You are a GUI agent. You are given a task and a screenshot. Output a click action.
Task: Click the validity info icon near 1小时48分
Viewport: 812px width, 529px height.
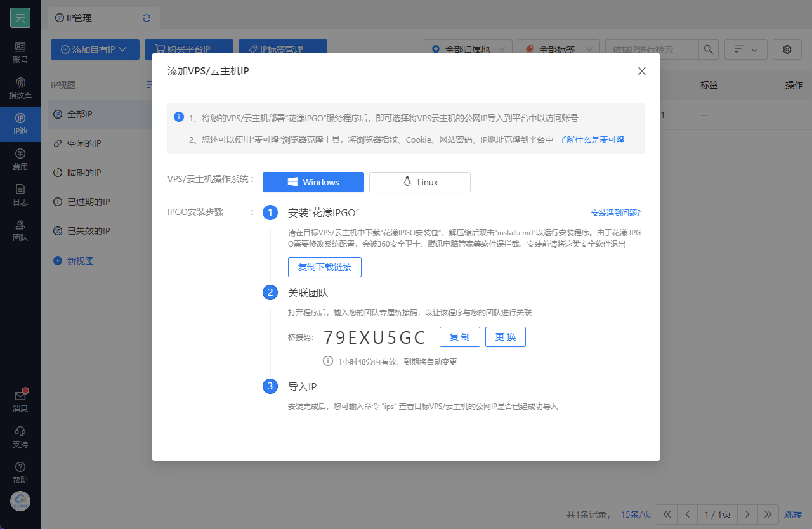328,361
